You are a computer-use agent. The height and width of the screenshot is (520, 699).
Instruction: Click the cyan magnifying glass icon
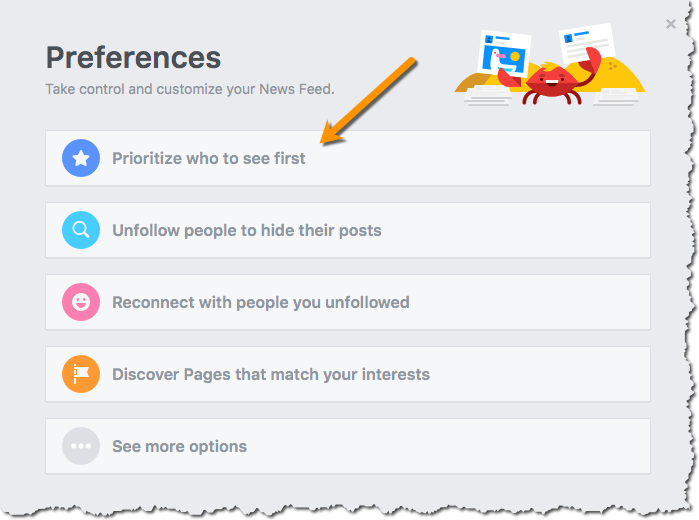click(81, 230)
